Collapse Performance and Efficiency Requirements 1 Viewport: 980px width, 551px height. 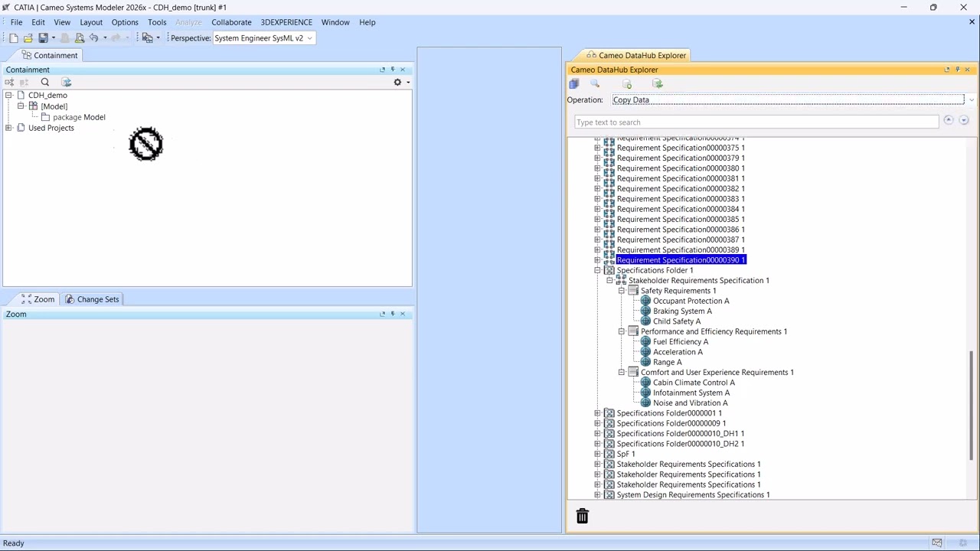tap(622, 331)
